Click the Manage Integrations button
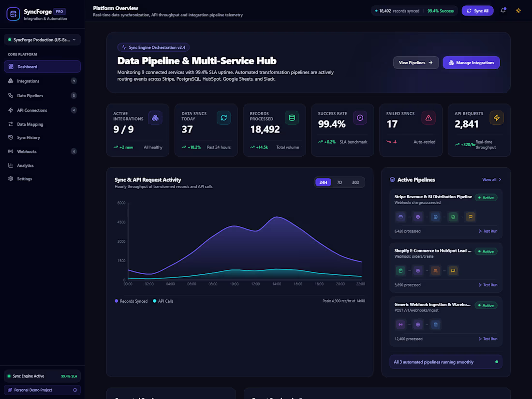 coord(471,63)
